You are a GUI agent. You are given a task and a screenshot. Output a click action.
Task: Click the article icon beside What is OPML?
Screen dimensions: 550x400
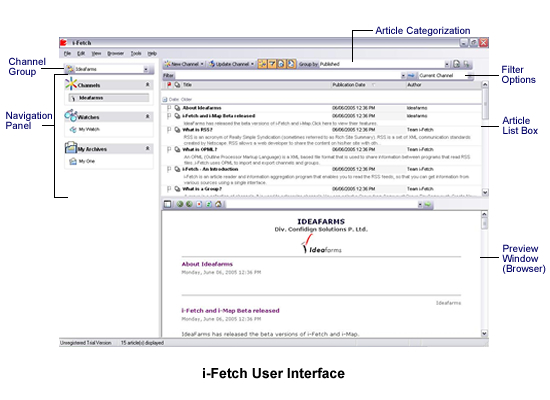point(177,149)
